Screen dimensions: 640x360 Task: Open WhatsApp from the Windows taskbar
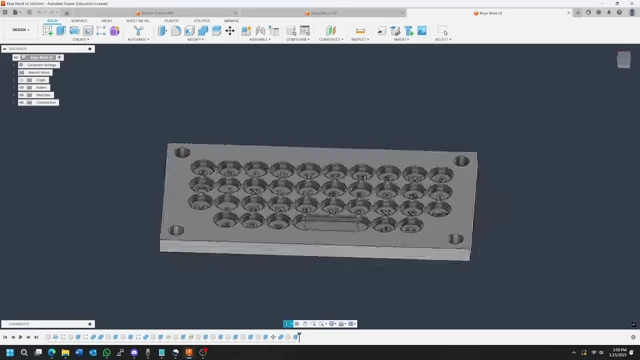pos(107,353)
